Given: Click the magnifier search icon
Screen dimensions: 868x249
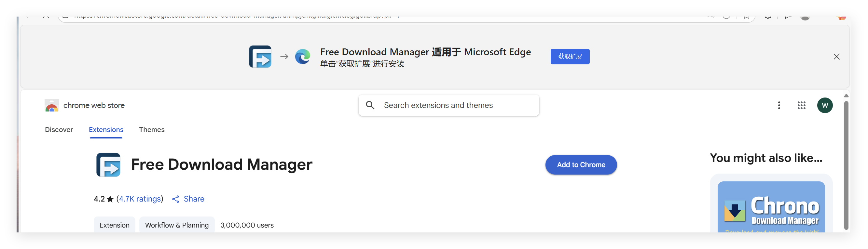Looking at the screenshot, I should point(370,105).
